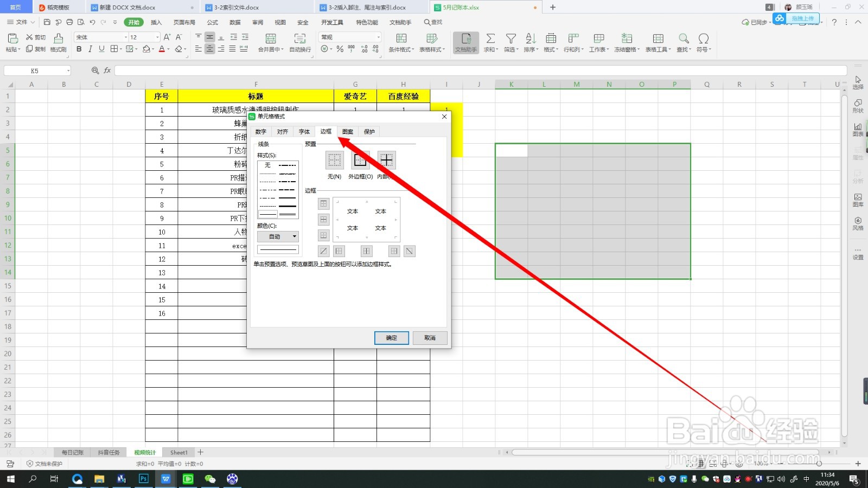The width and height of the screenshot is (868, 488).
Task: Open the font color dropdown arrow
Action: tap(169, 49)
